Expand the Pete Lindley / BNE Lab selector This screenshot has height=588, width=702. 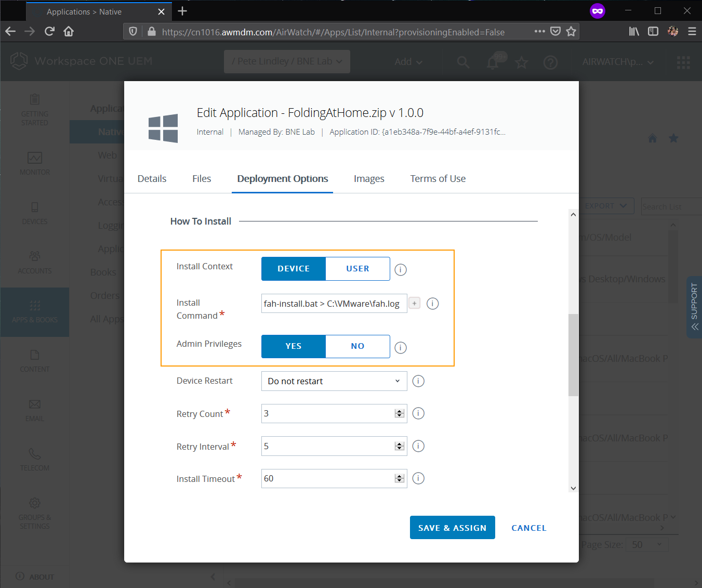click(287, 61)
